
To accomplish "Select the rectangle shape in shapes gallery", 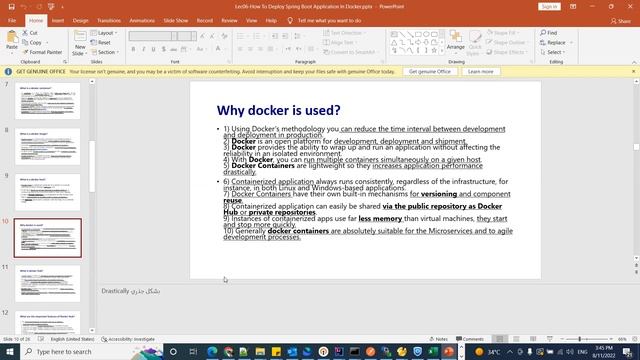I will pos(418,35).
